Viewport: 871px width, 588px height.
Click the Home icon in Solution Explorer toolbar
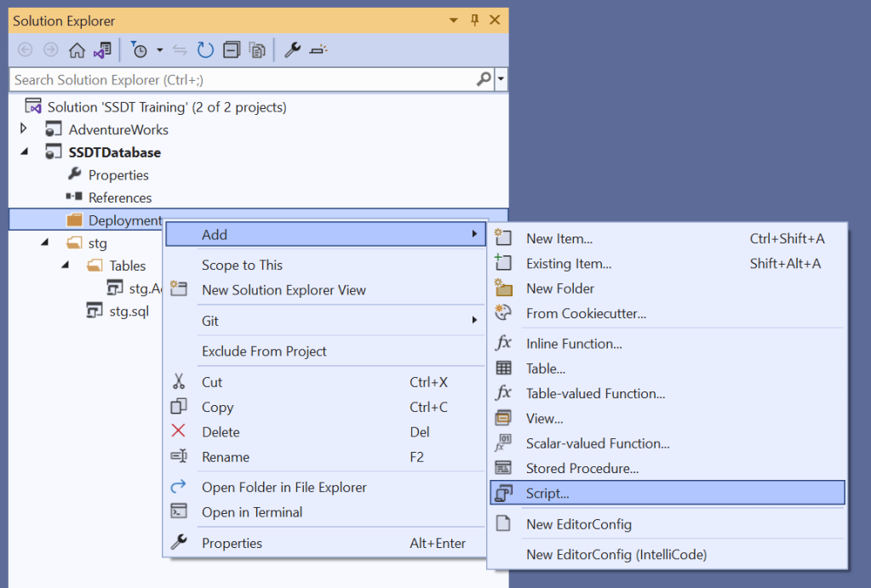click(77, 50)
